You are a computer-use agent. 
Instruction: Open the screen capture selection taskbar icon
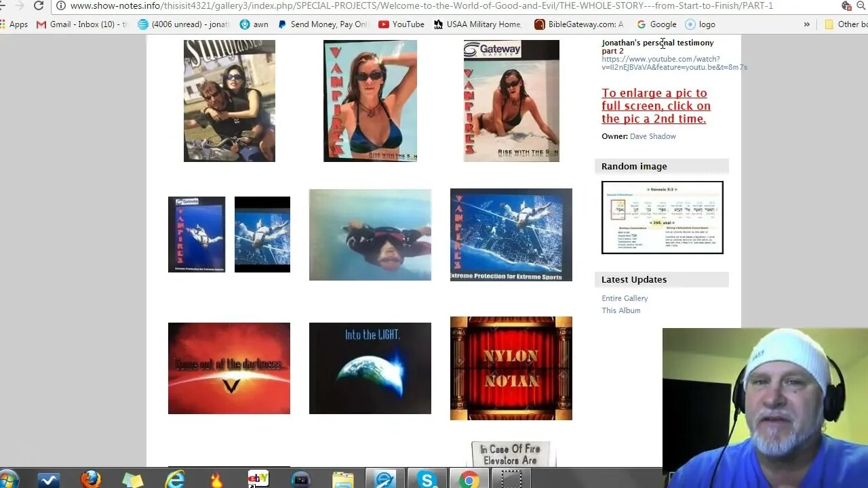point(511,480)
